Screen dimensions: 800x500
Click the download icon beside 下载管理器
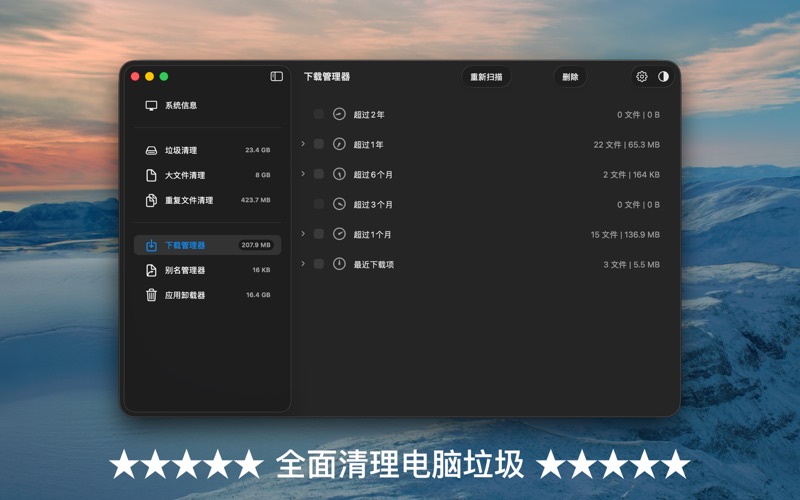(x=151, y=245)
